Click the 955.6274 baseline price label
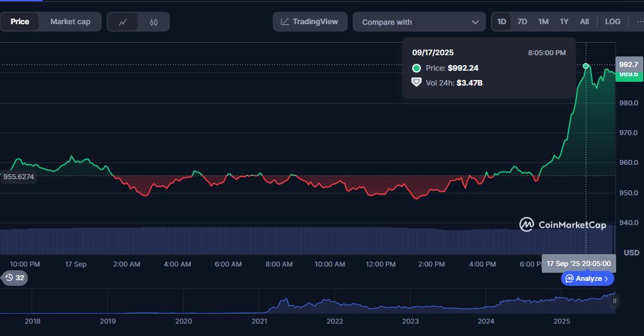The width and height of the screenshot is (644, 336). pos(19,177)
